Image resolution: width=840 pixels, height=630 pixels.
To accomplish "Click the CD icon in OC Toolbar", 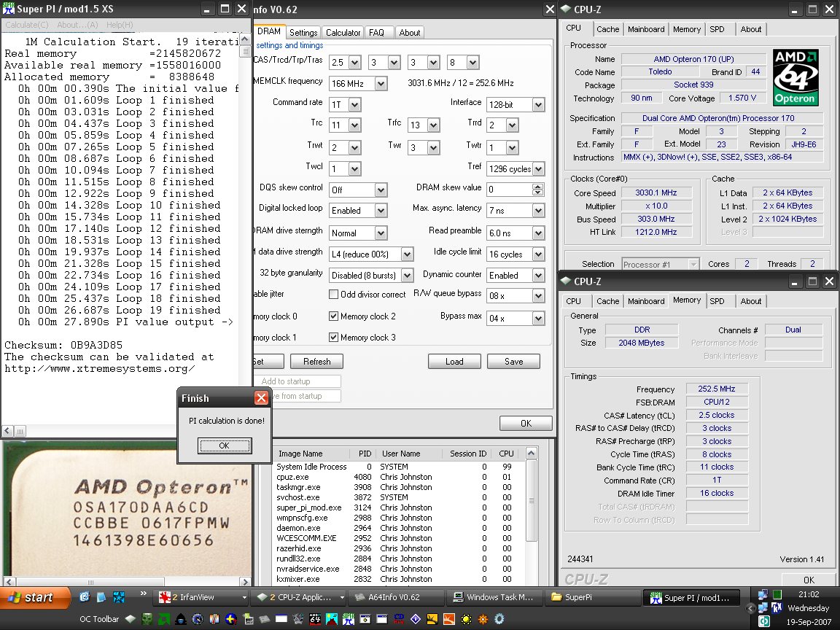I will (x=399, y=619).
